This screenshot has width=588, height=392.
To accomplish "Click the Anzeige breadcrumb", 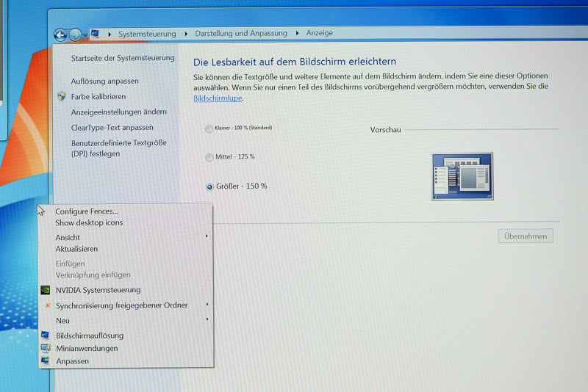I will pyautogui.click(x=320, y=33).
